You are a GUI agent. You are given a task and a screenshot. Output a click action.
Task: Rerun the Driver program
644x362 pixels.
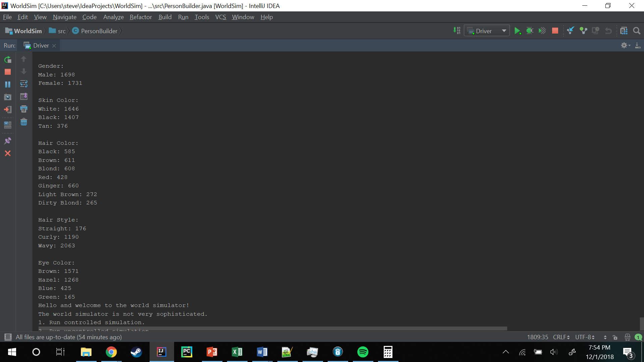point(8,60)
